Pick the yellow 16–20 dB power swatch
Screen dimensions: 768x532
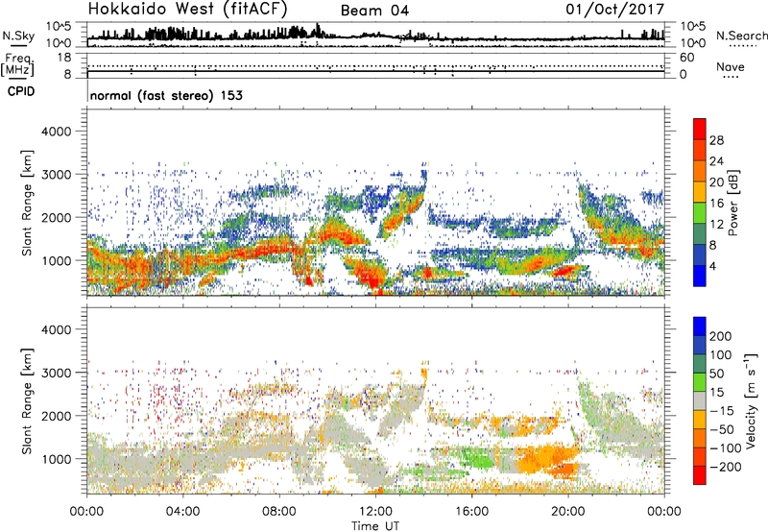click(x=700, y=191)
